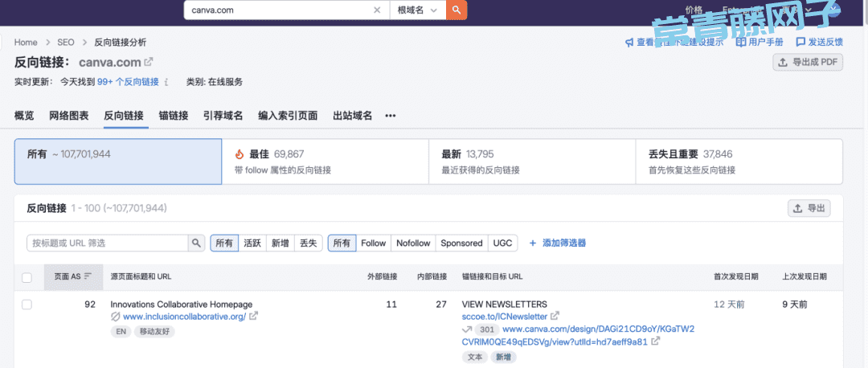
Task: Select 所有 status filter next to 活跃
Action: [x=224, y=243]
